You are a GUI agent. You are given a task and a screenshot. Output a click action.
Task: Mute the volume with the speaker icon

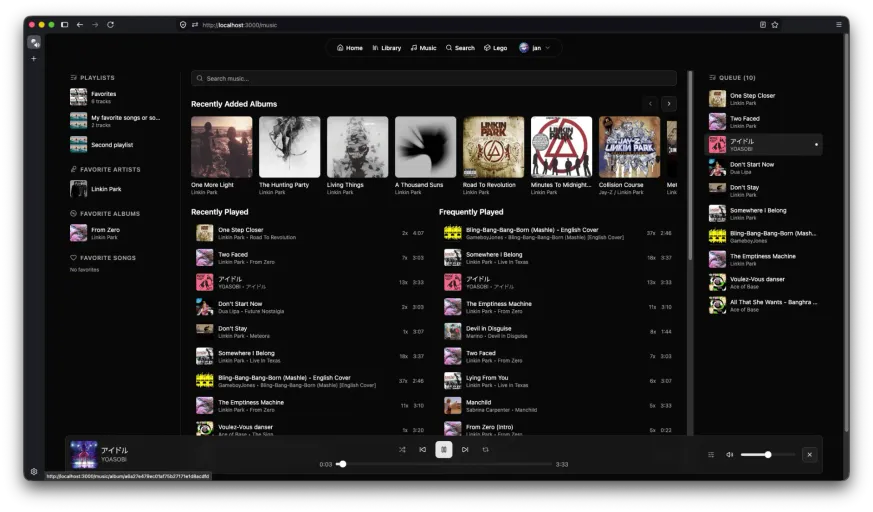click(729, 455)
